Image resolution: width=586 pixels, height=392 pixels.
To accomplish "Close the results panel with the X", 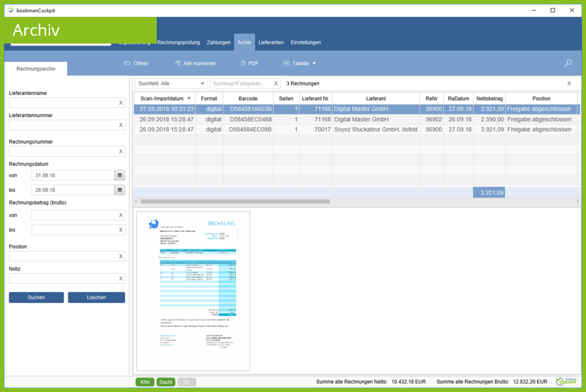I will point(569,84).
